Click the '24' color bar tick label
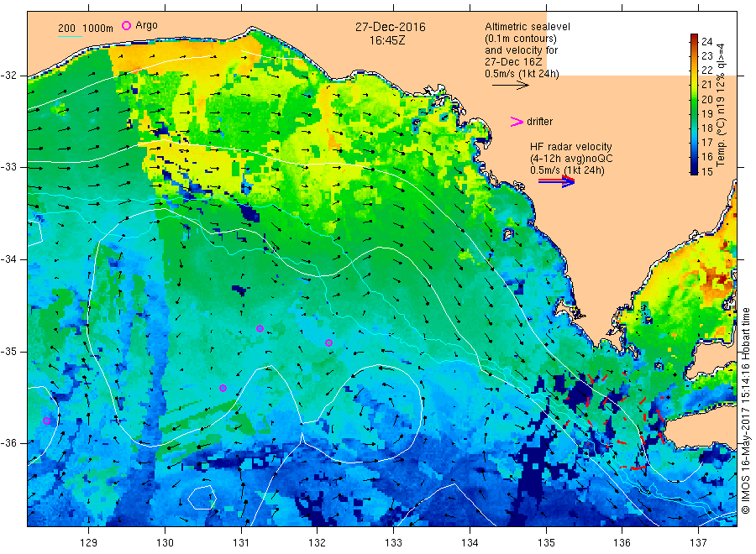Image resolution: width=756 pixels, height=554 pixels. (x=706, y=41)
